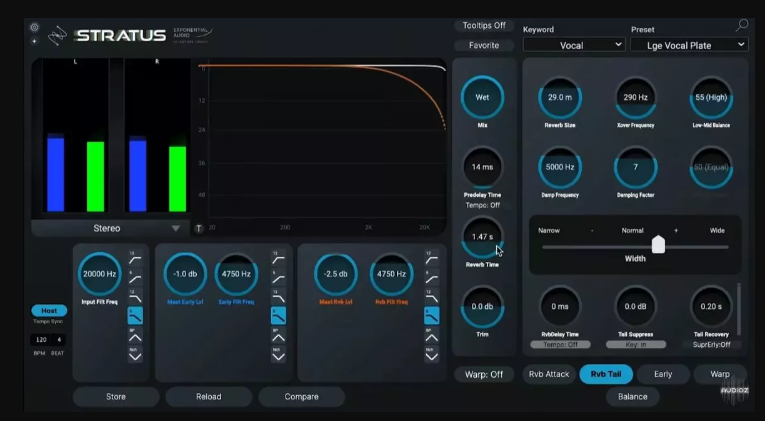The width and height of the screenshot is (765, 421).
Task: Click the 290 Hz Xover Frequency knob
Action: [x=636, y=97]
